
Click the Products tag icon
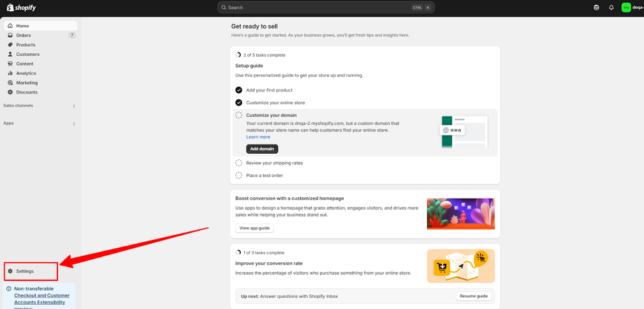tap(10, 45)
